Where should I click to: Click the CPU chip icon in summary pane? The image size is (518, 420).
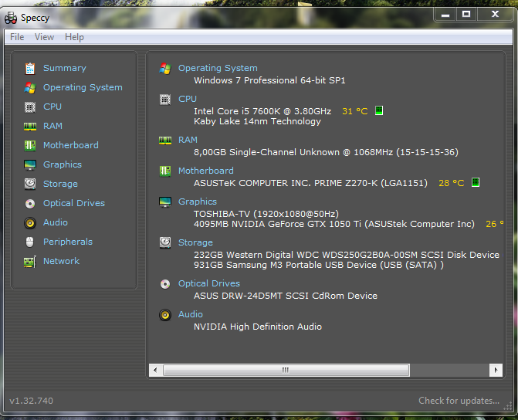(165, 100)
